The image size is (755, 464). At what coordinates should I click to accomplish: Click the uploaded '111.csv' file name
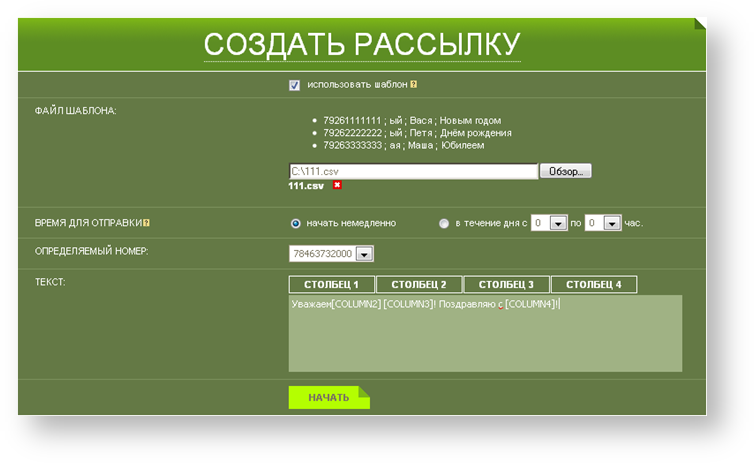(x=306, y=186)
